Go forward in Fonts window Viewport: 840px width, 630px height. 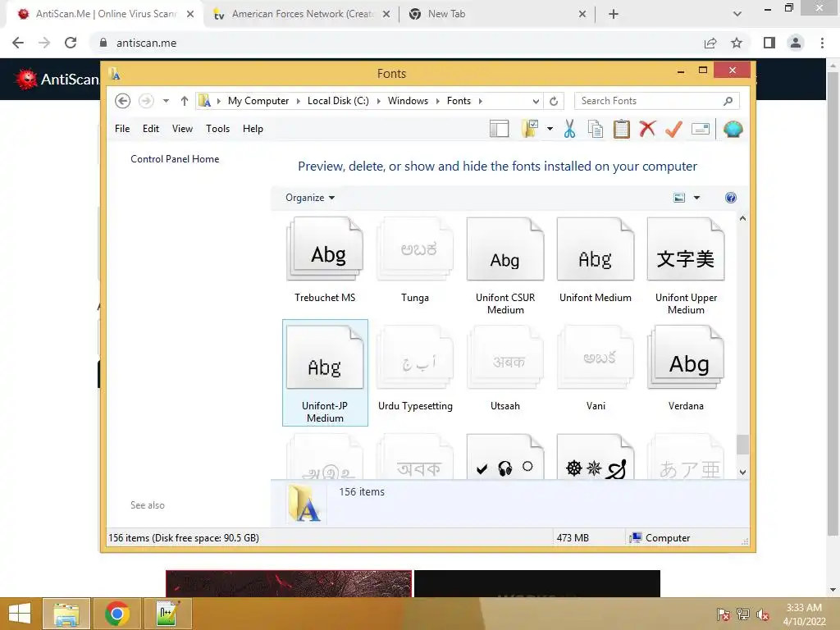click(x=146, y=101)
